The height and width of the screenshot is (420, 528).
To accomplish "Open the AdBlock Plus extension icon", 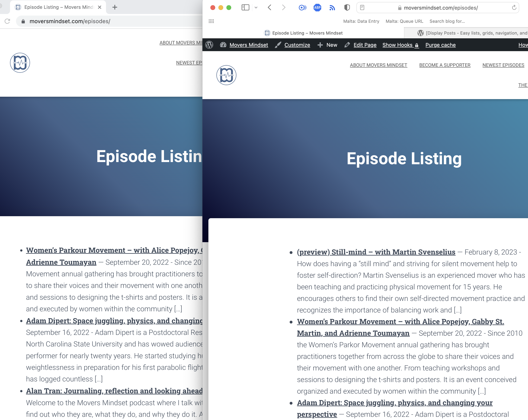I will click(x=317, y=8).
